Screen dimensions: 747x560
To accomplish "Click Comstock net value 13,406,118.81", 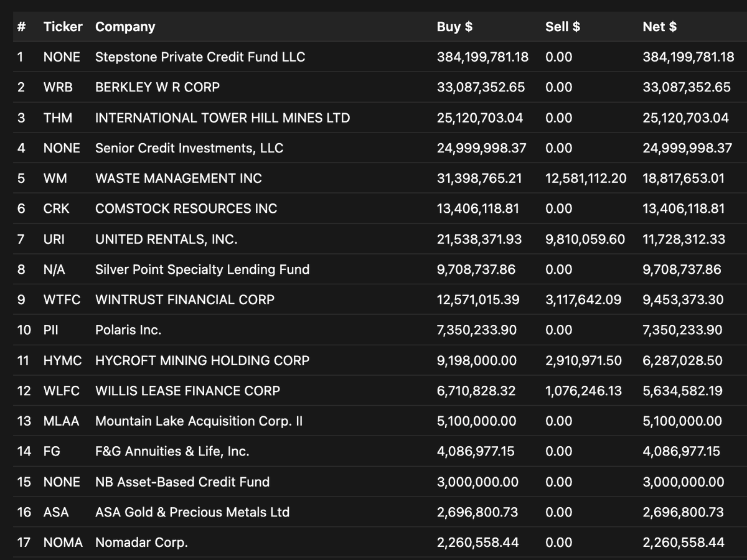I will 684,209.
